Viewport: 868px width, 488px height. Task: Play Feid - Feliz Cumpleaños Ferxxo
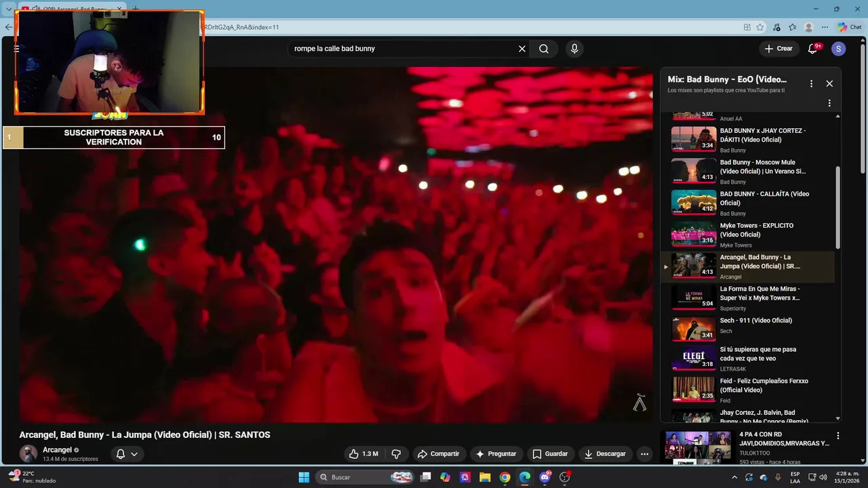[x=749, y=390]
